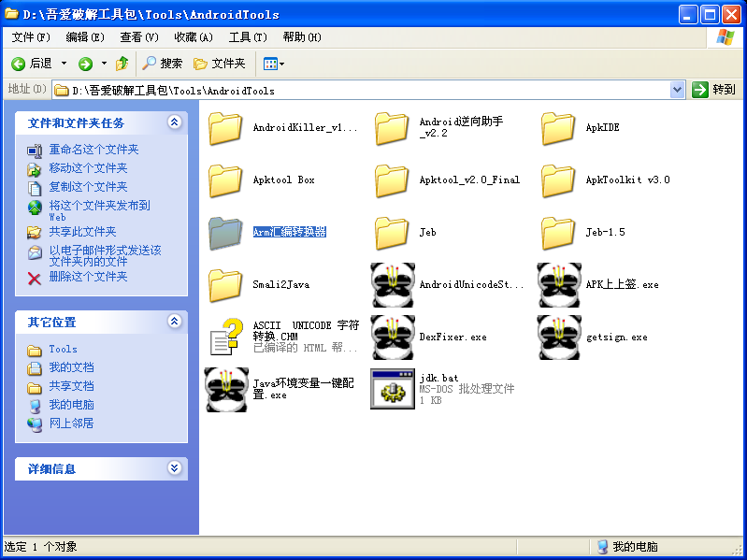
Task: Open 网上邻居 in 其它位置
Action: pyautogui.click(x=71, y=424)
